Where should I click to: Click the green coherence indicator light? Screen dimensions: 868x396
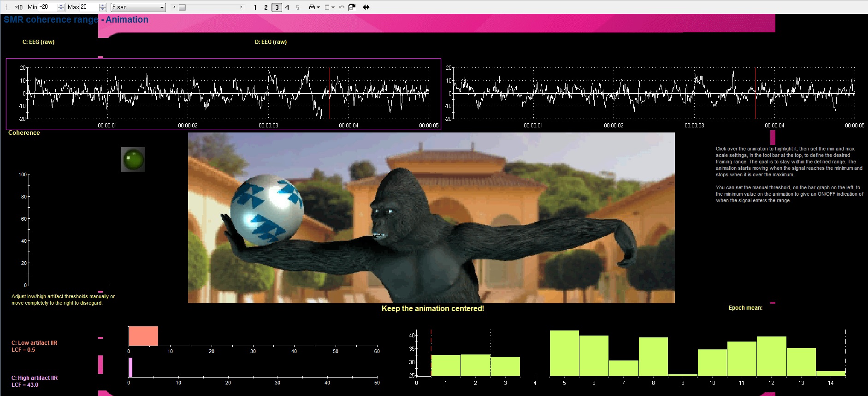(x=133, y=160)
